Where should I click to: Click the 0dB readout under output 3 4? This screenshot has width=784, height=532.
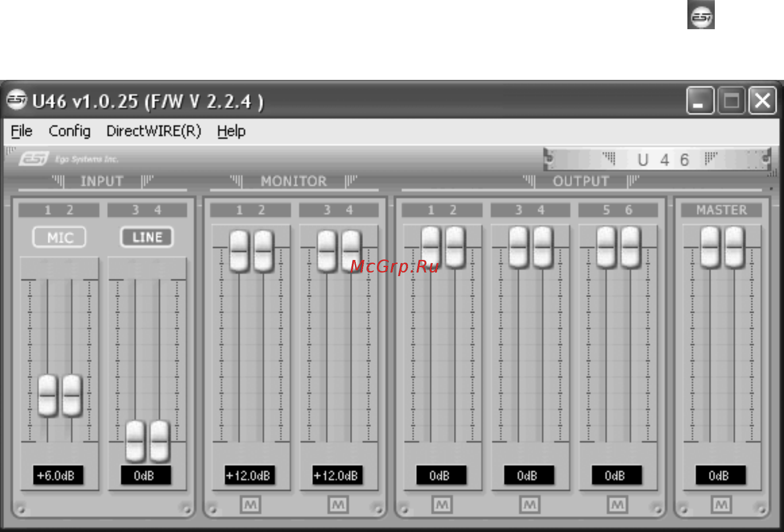(x=529, y=475)
